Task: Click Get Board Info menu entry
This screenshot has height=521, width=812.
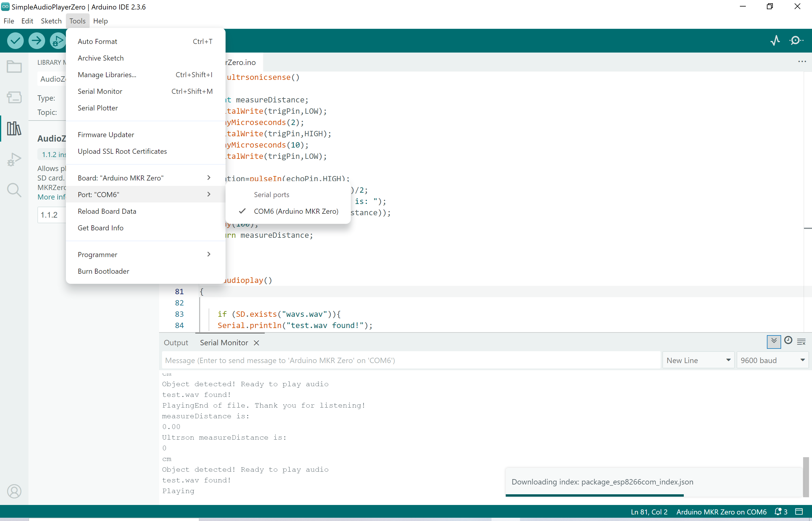Action: click(100, 228)
